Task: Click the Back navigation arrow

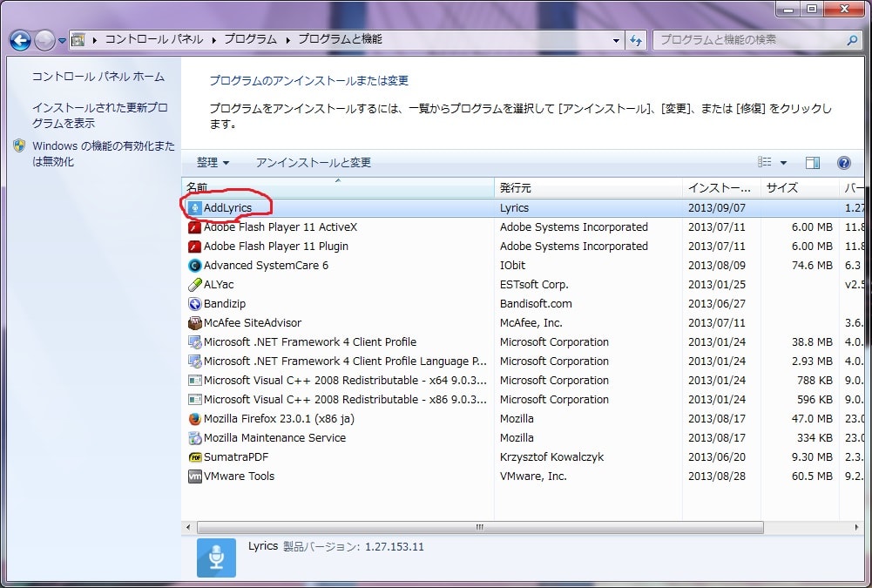Action: click(21, 40)
